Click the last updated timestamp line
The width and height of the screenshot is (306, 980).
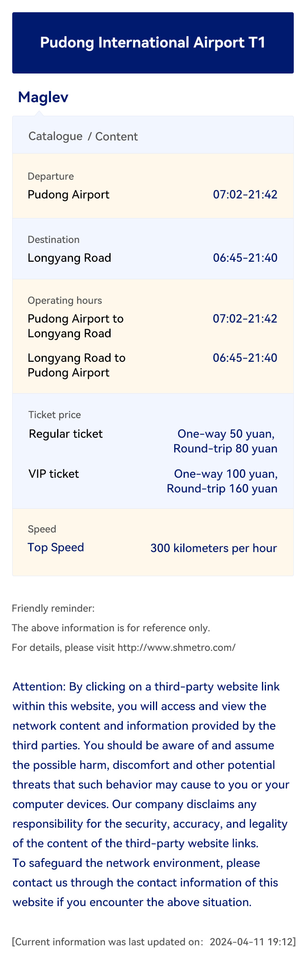pyautogui.click(x=154, y=942)
